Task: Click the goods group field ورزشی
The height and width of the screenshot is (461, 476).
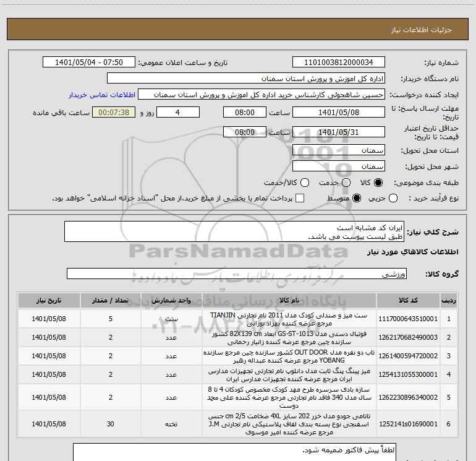Action: (x=237, y=274)
